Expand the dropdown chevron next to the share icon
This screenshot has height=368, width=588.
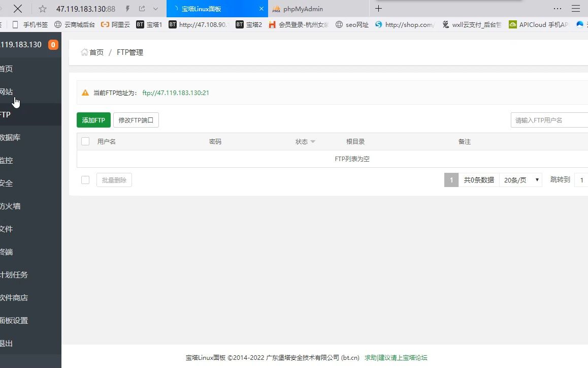pos(155,8)
